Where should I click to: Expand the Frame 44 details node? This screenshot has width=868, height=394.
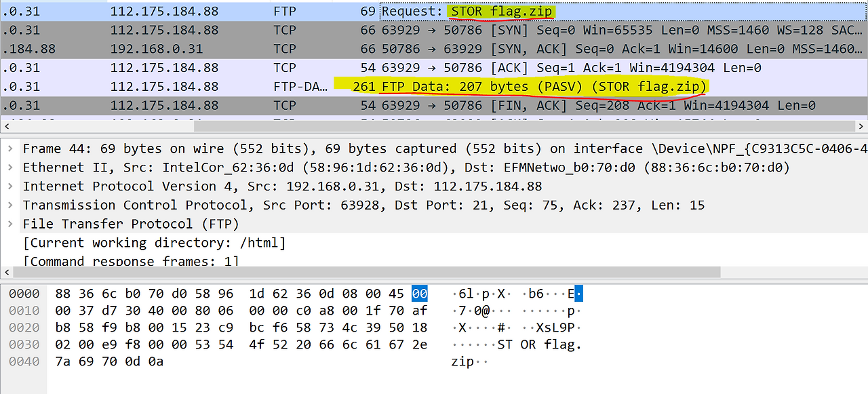click(9, 149)
